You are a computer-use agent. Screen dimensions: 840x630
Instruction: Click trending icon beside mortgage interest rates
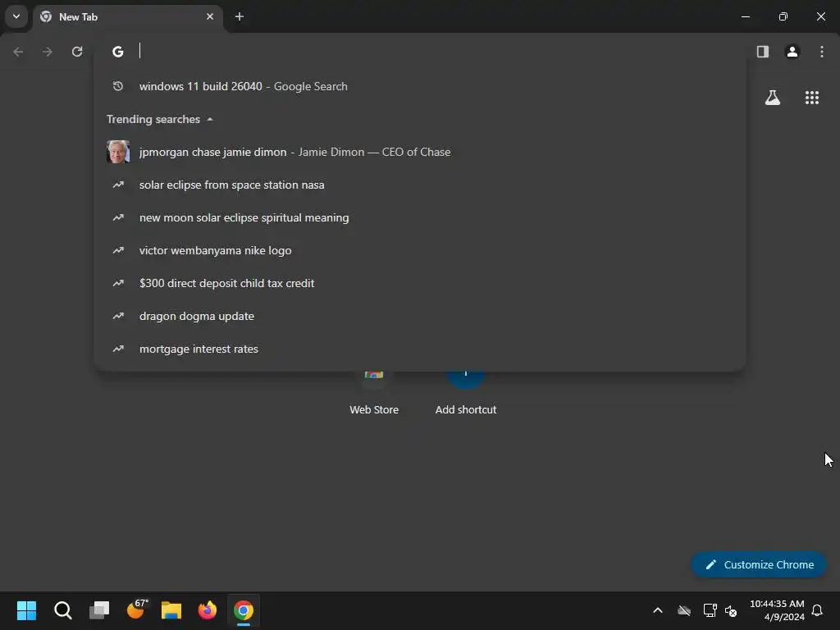click(x=118, y=349)
